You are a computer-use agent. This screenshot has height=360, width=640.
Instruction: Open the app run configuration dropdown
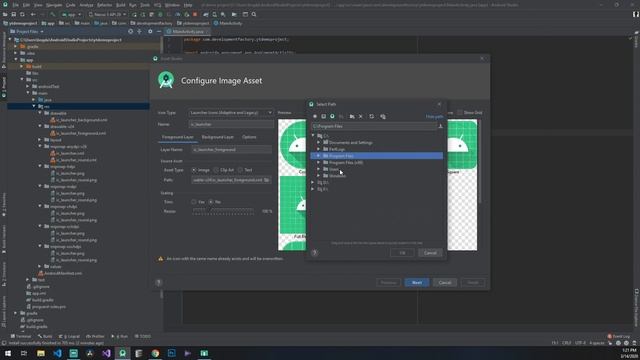point(71,14)
